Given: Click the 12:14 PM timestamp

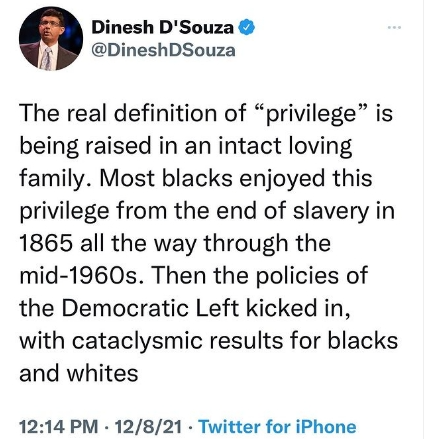Looking at the screenshot, I should point(59,426).
